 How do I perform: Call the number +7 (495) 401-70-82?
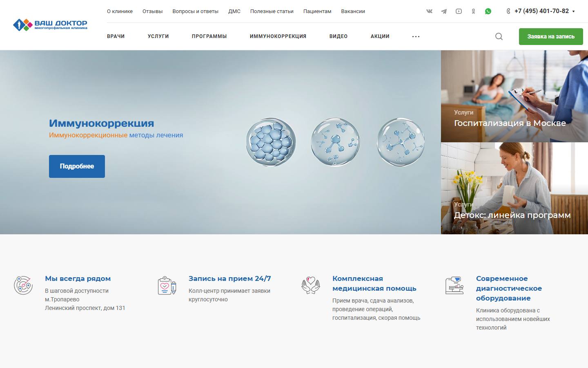(541, 11)
